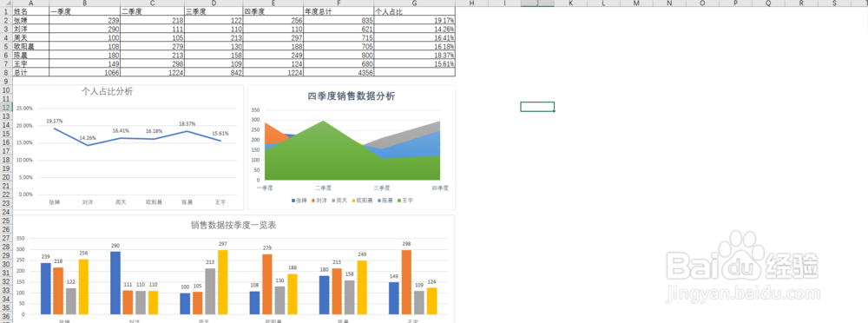Click the table cell with 15.61%
Image resolution: width=868 pixels, height=323 pixels.
coord(415,63)
